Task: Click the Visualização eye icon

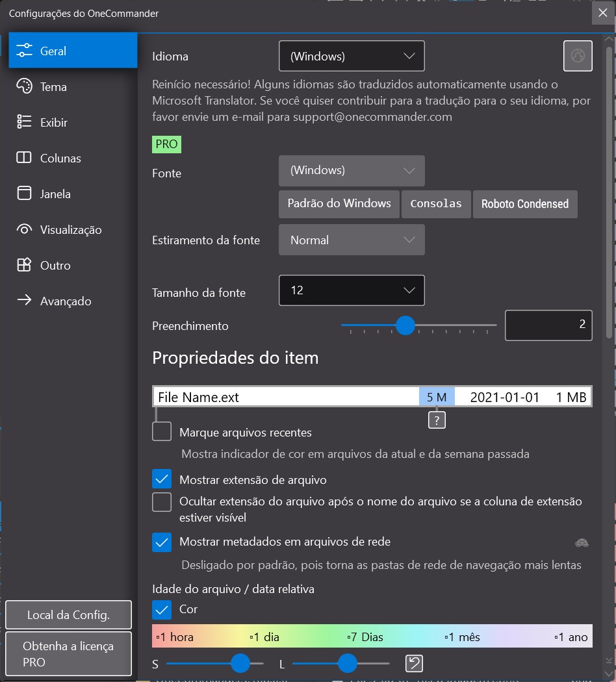Action: click(24, 229)
